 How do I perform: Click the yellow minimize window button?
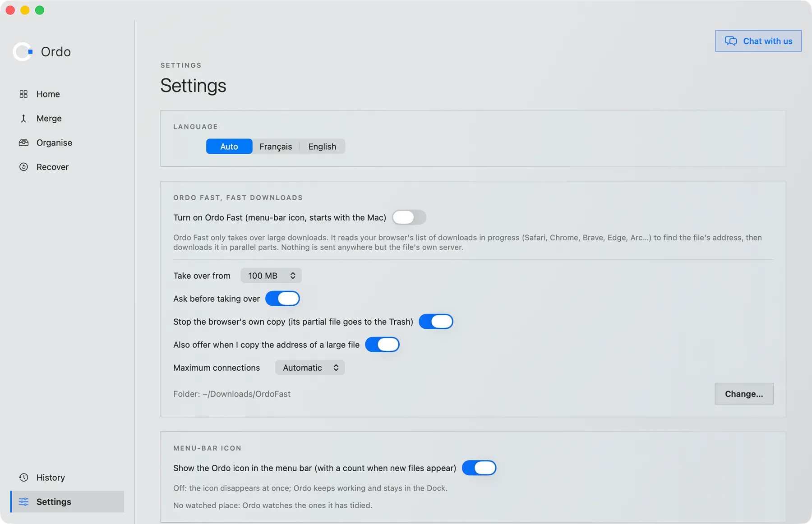(25, 10)
